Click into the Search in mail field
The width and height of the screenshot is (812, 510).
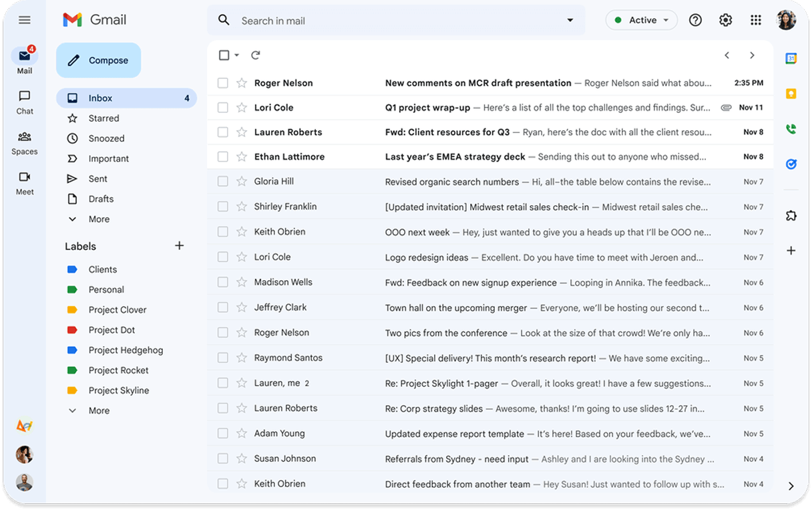[x=397, y=21]
